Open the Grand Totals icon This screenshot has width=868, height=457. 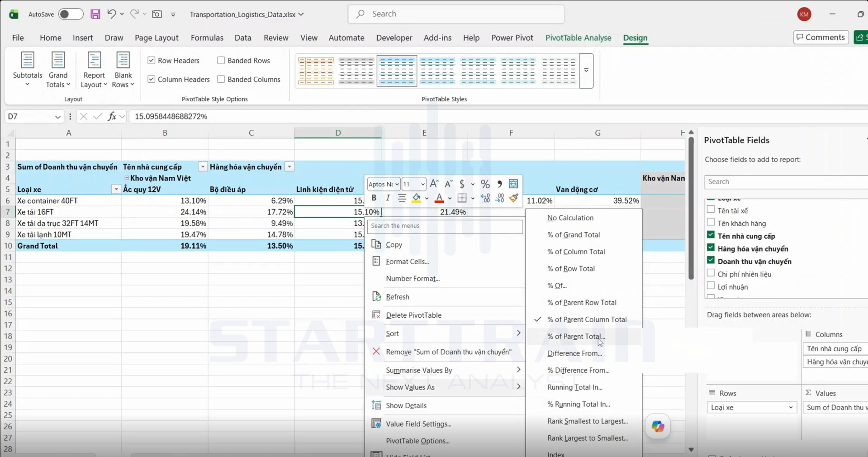(x=58, y=69)
